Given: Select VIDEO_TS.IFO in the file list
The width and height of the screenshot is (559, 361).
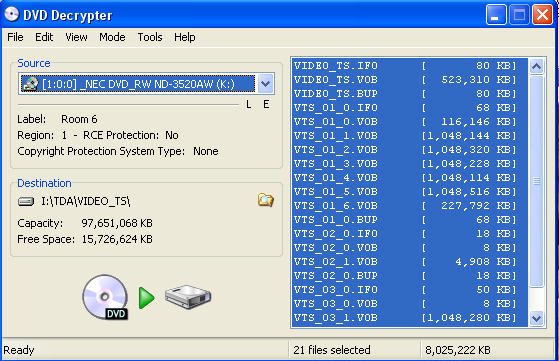Looking at the screenshot, I should click(x=410, y=66).
